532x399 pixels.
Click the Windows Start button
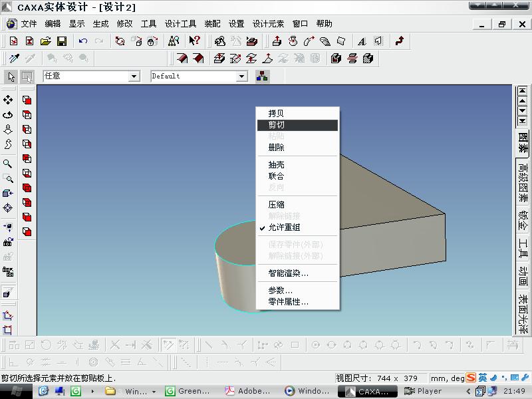pos(16,392)
